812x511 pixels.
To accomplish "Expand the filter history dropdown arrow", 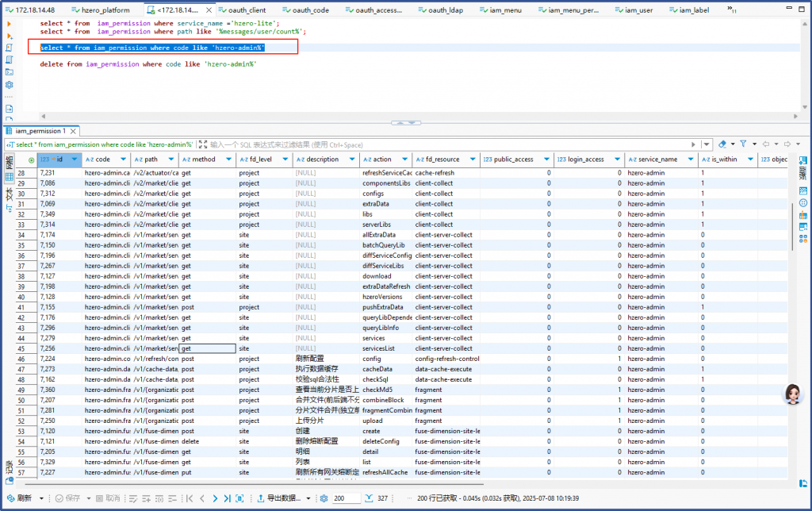I will click(x=706, y=144).
